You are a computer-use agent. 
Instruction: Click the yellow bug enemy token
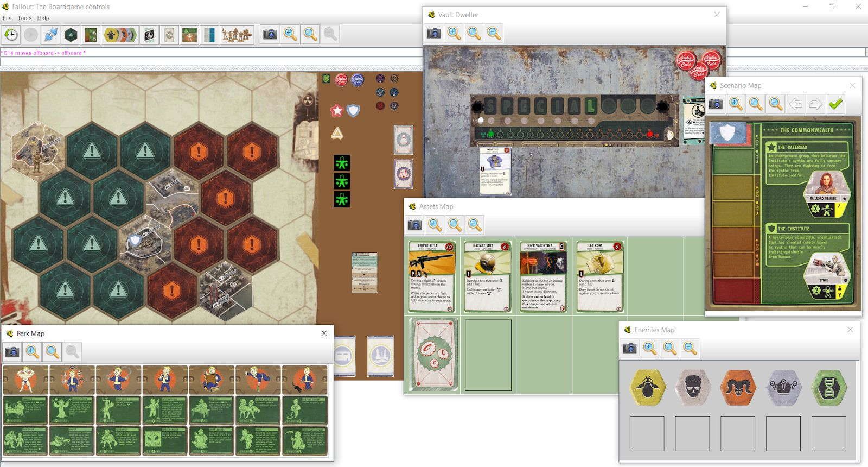[x=647, y=387]
